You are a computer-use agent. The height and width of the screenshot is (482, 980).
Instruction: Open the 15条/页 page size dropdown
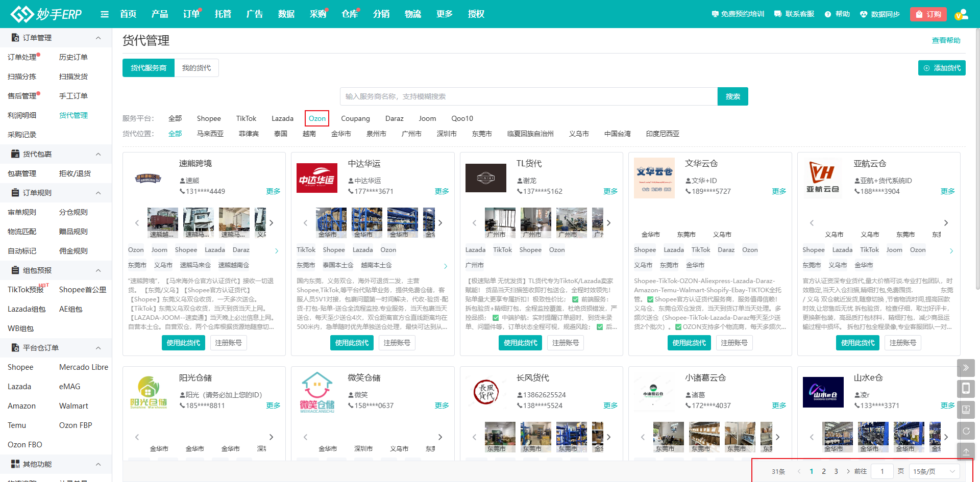[934, 471]
